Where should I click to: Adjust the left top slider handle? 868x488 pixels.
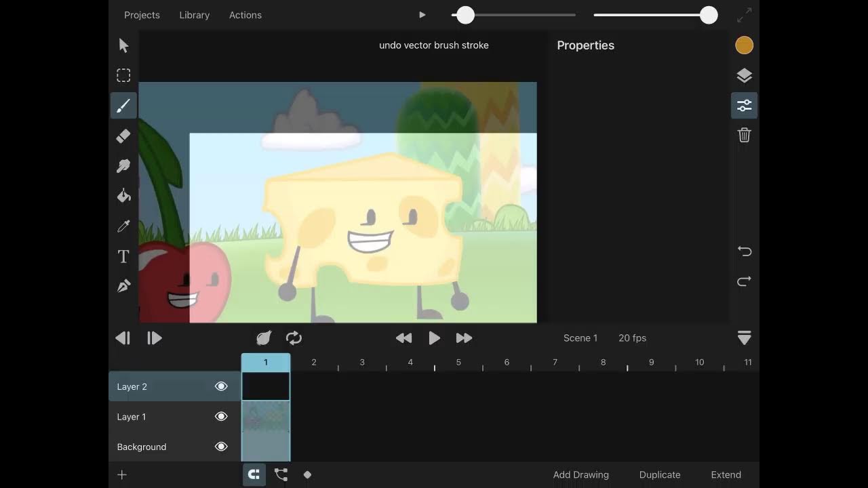tap(465, 15)
